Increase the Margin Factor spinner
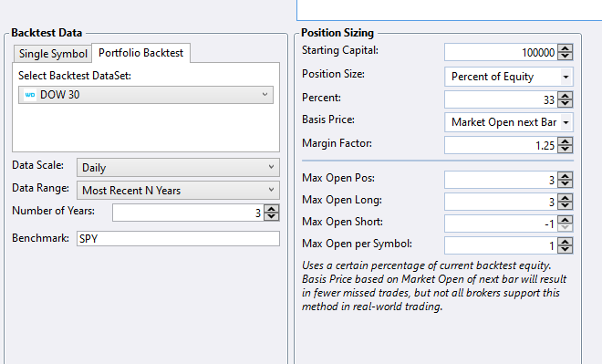602x364 pixels. click(566, 141)
